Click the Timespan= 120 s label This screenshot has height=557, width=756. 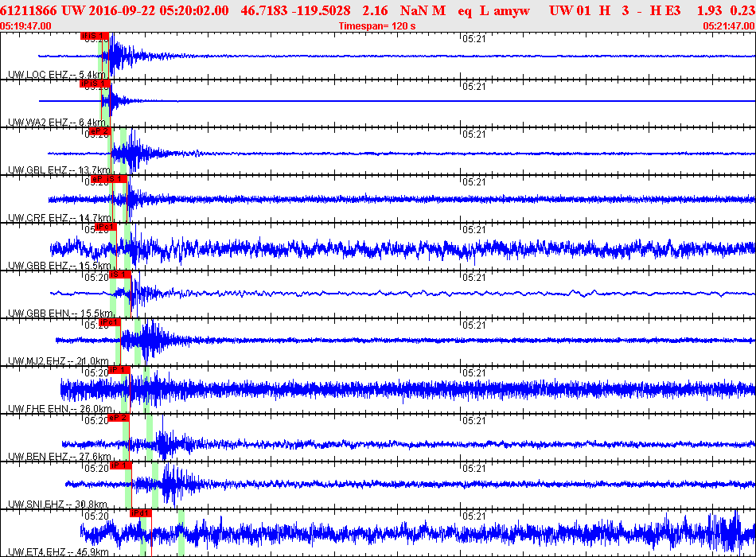tap(376, 26)
